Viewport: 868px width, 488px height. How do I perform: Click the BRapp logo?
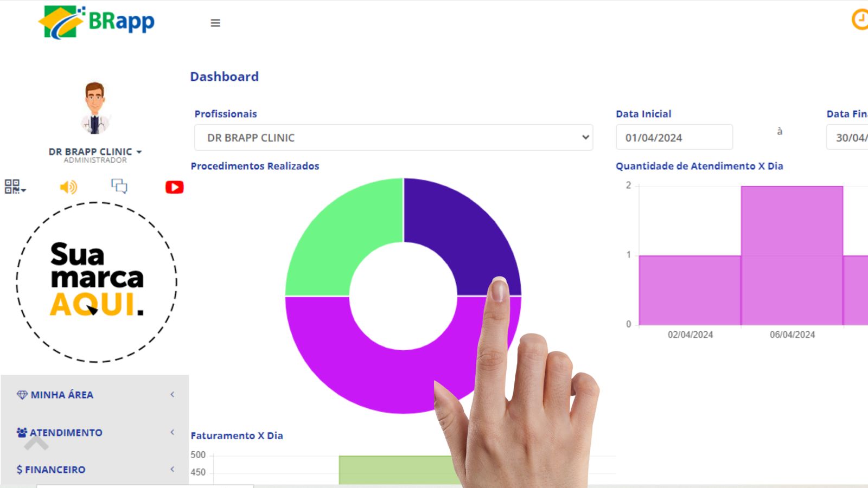point(98,22)
